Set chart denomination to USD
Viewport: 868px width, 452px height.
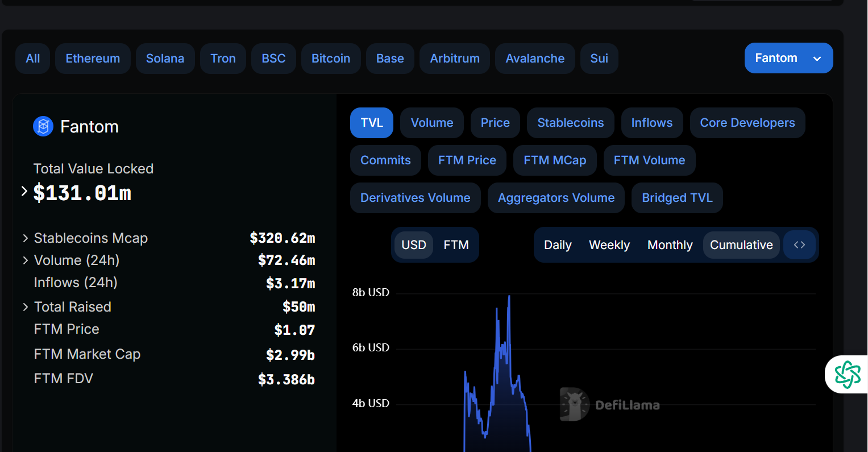coord(414,245)
